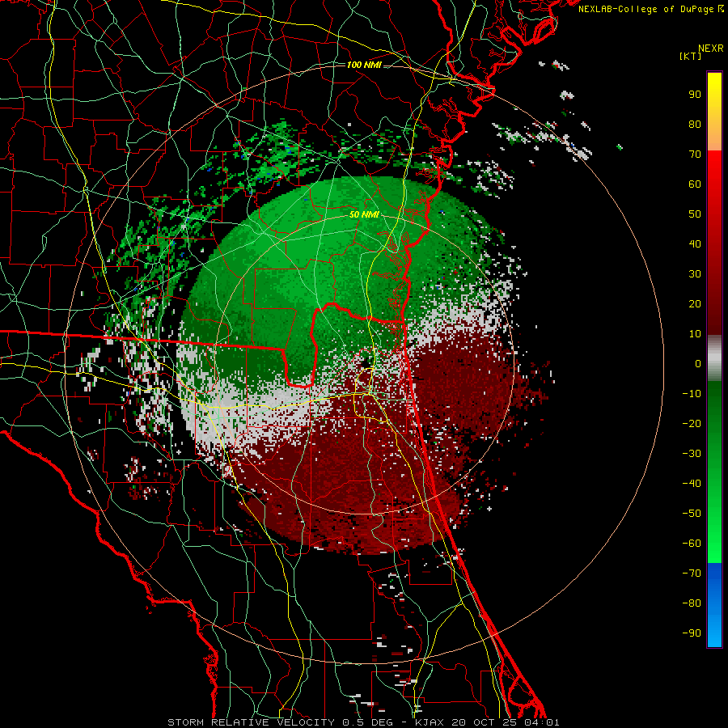Viewport: 728px width, 728px height.
Task: Click the positive 20 value on the scale
Action: (x=695, y=303)
